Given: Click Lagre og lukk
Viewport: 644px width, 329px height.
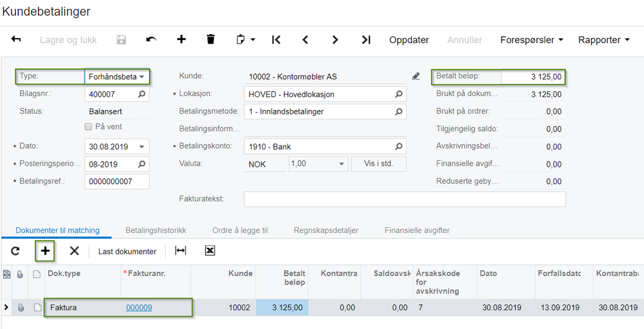Looking at the screenshot, I should click(x=68, y=40).
